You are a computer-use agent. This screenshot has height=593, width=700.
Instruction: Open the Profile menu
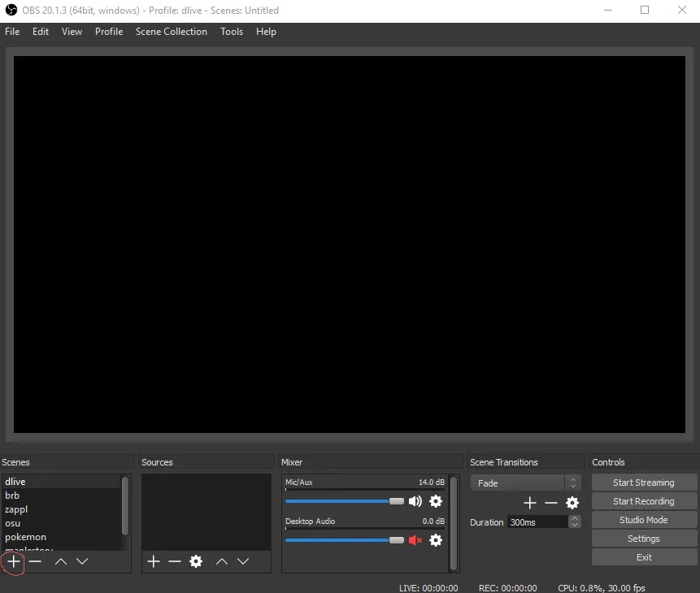coord(109,32)
